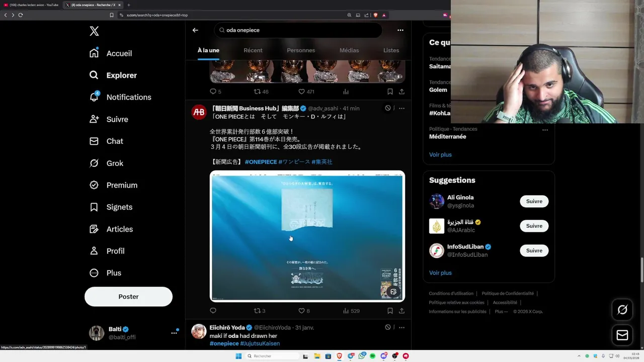
Task: Click the X logo in the sidebar
Action: point(94,31)
